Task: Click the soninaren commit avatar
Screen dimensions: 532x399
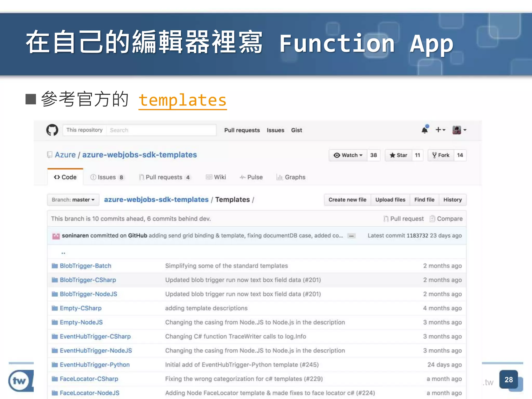Action: [56, 236]
